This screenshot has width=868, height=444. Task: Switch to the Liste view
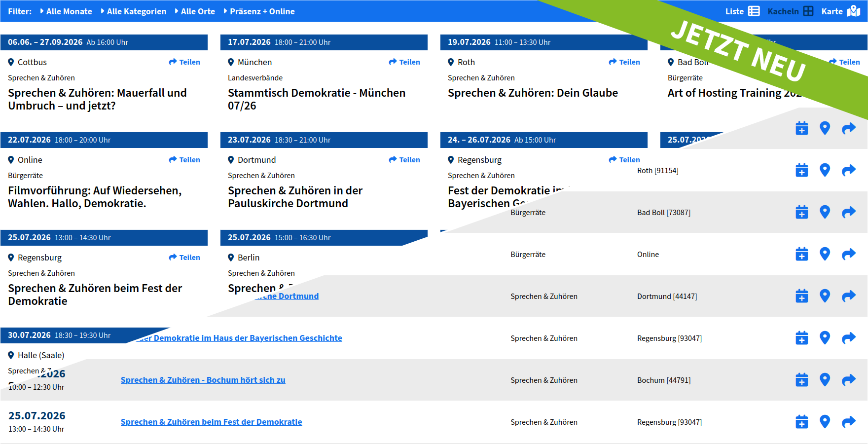point(742,11)
